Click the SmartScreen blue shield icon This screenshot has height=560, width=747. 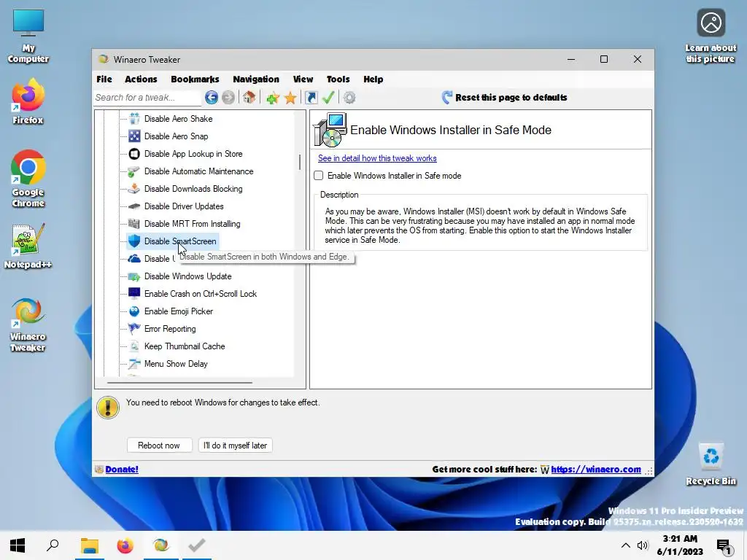(134, 241)
